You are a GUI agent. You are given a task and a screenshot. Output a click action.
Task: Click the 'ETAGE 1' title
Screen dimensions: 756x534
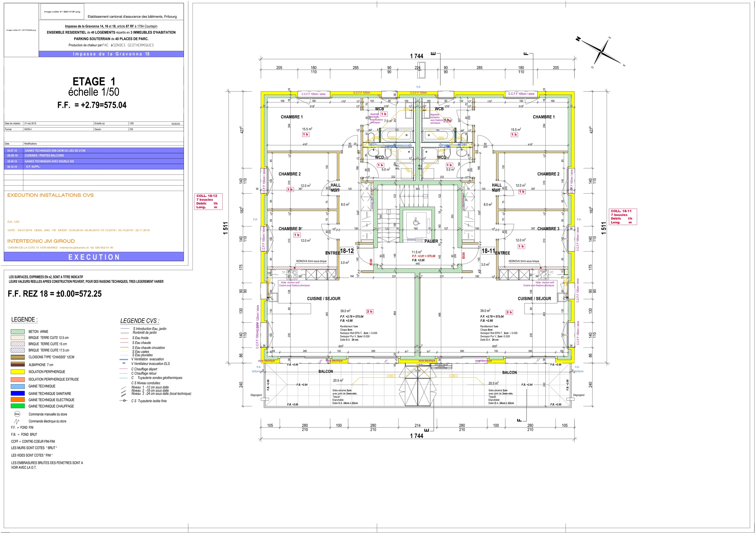point(94,81)
